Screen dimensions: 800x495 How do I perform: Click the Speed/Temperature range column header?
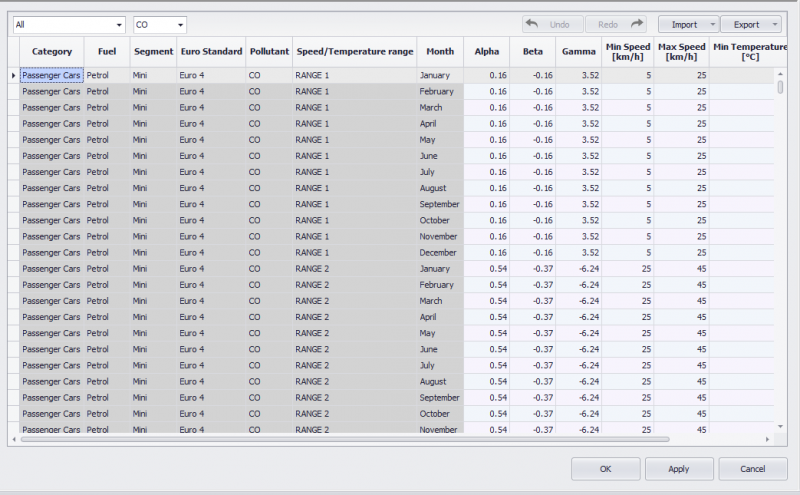click(x=355, y=52)
